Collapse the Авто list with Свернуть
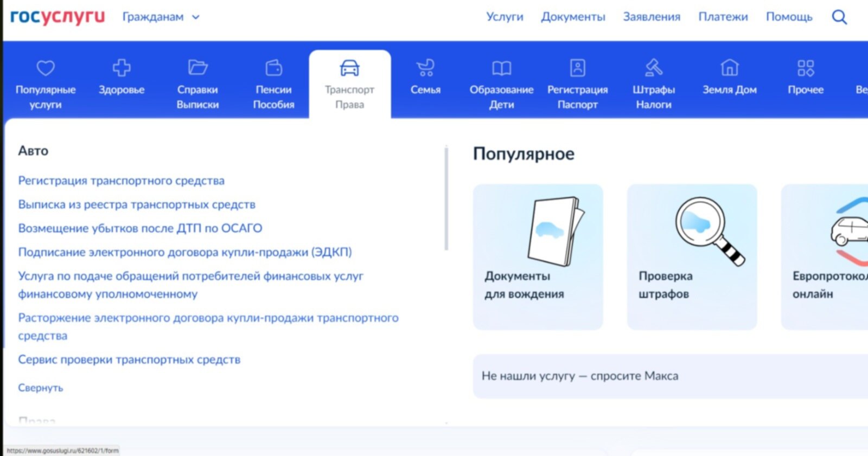 41,388
